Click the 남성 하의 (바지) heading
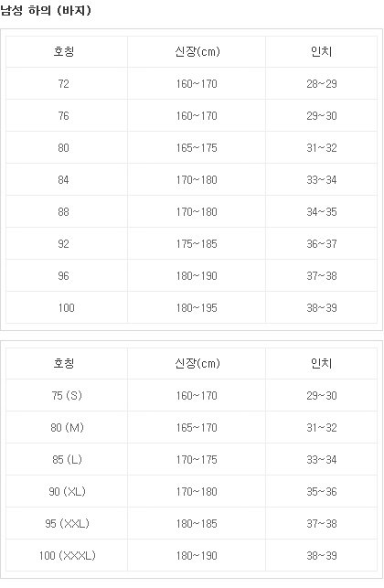Viewport: 384px width, 588px height. 46,10
